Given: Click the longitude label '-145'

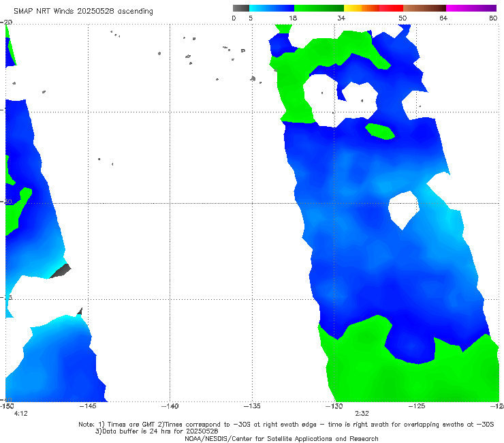Looking at the screenshot, I should tap(88, 406).
